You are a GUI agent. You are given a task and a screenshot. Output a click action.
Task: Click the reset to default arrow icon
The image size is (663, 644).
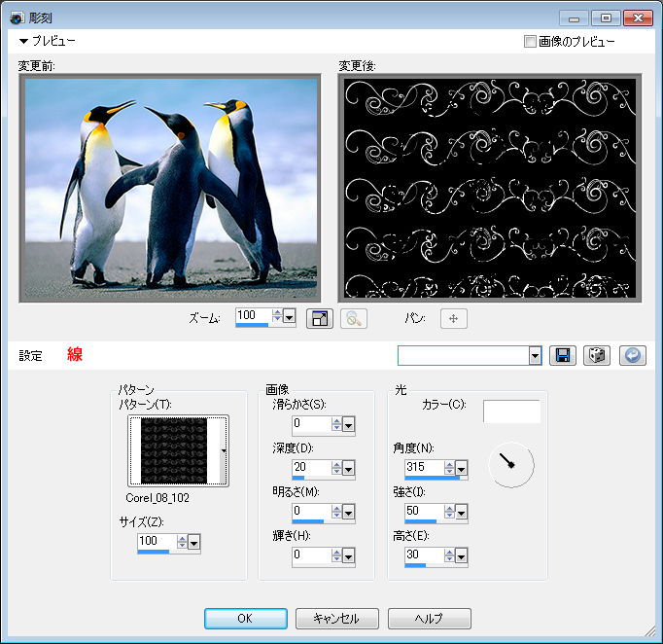pyautogui.click(x=631, y=355)
